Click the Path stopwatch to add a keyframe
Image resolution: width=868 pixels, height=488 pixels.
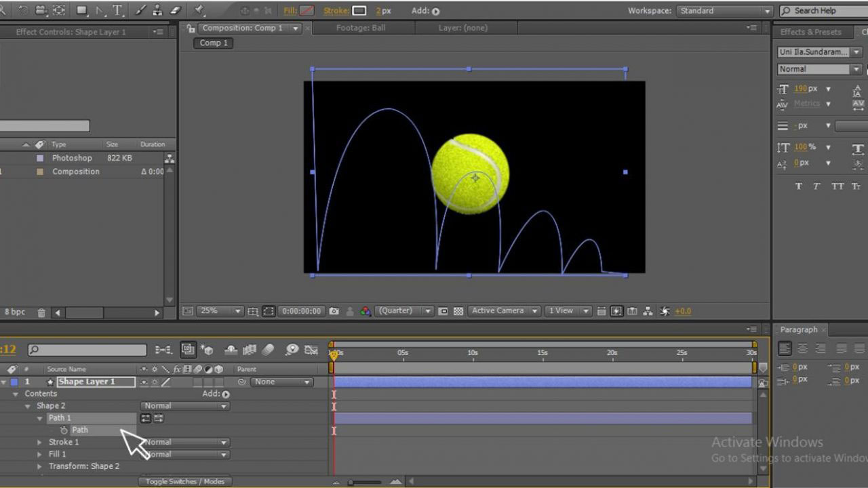(64, 430)
